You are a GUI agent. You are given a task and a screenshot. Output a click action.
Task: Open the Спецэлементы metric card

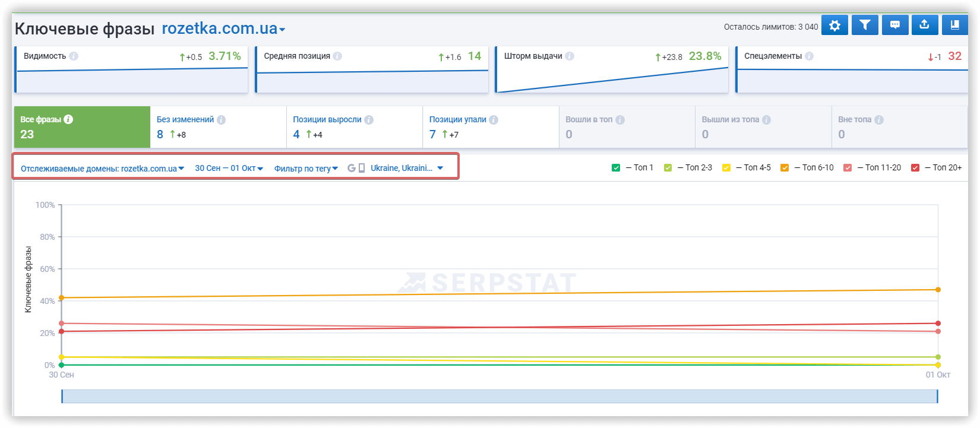[852, 69]
